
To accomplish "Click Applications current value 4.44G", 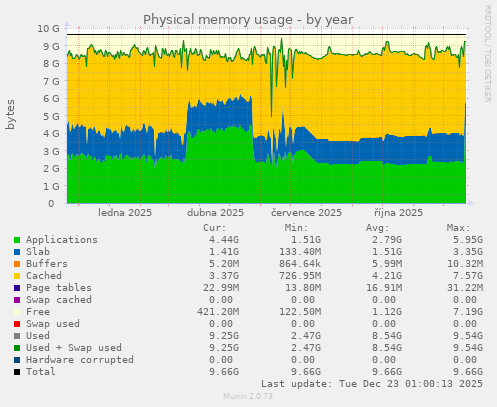I will pyautogui.click(x=224, y=240).
